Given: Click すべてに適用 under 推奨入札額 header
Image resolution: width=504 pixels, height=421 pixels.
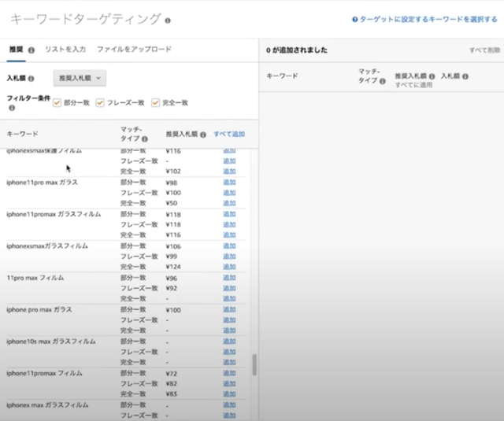Looking at the screenshot, I should (x=414, y=83).
